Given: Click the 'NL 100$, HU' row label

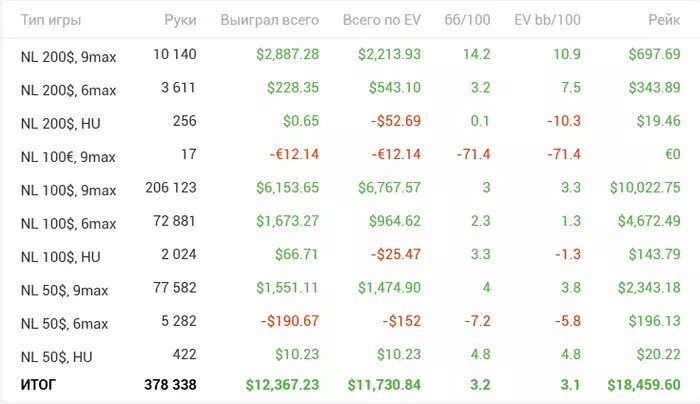Looking at the screenshot, I should pyautogui.click(x=60, y=257).
